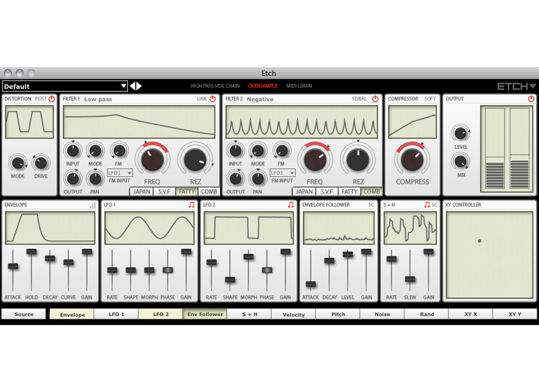Image resolution: width=539 pixels, height=392 pixels.
Task: Click Envelope bars icon in header
Action: tap(93, 205)
